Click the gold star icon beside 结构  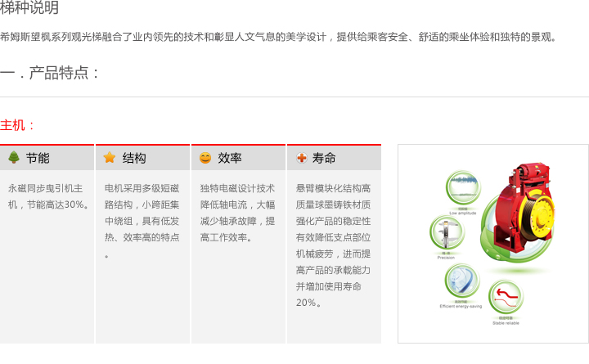pyautogui.click(x=110, y=158)
